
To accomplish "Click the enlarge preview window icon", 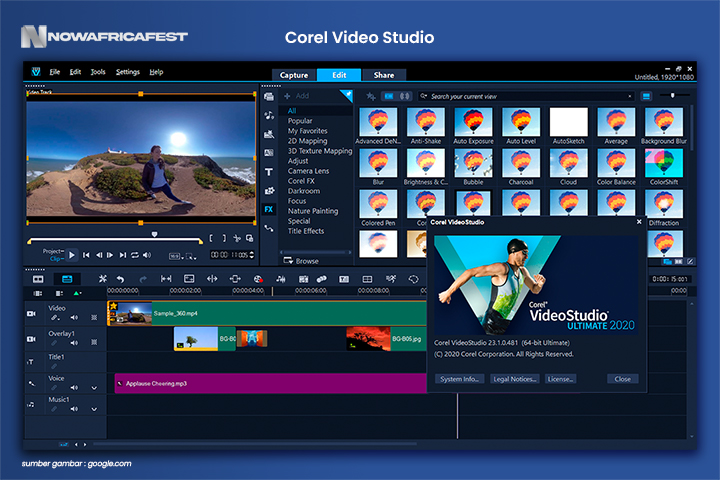I will (x=250, y=238).
